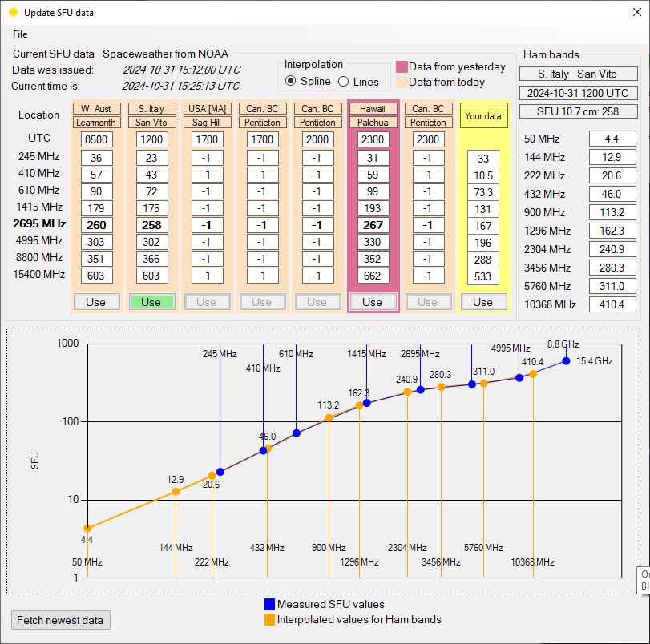
Task: Click the 15.4 GHz blue point on chart
Action: [566, 361]
